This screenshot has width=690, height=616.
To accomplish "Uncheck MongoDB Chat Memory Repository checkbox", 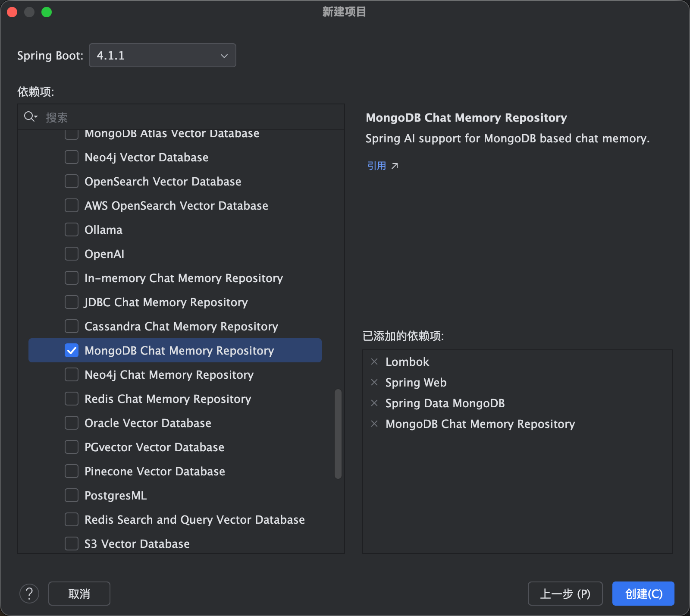I will 72,350.
